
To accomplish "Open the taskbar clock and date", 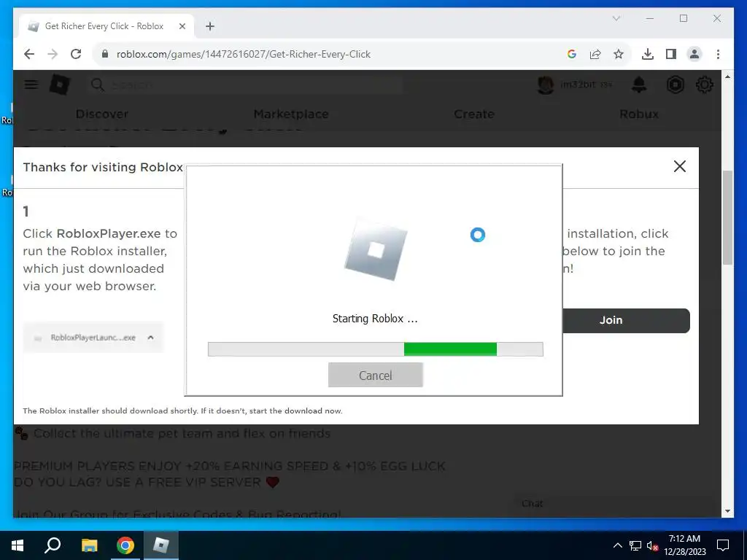I will (x=685, y=545).
